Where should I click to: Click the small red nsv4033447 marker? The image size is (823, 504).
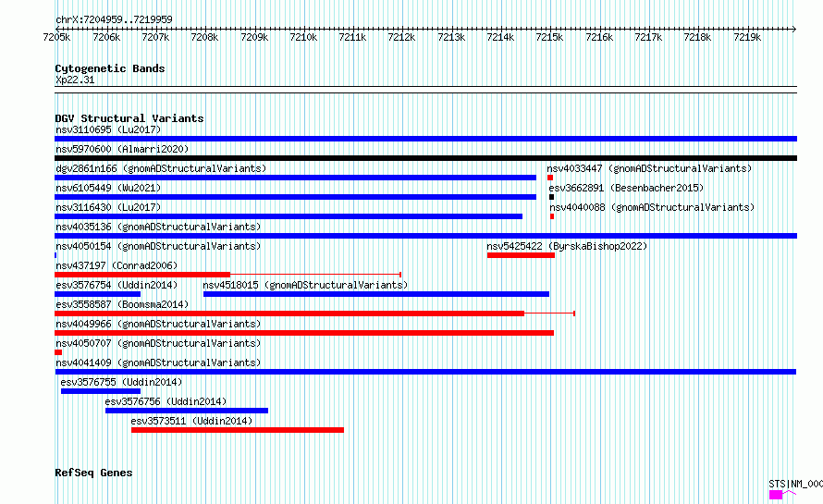(550, 178)
